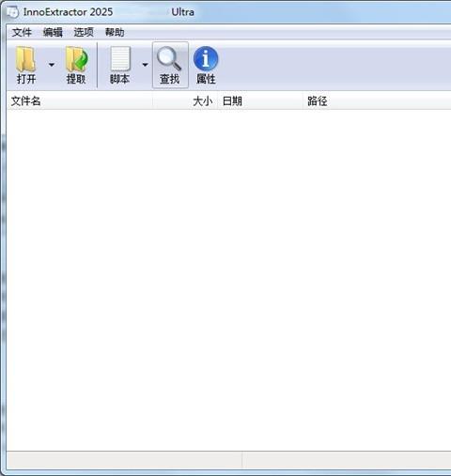Image resolution: width=451 pixels, height=476 pixels.
Task: Open the 帮助 menu
Action: tap(115, 32)
